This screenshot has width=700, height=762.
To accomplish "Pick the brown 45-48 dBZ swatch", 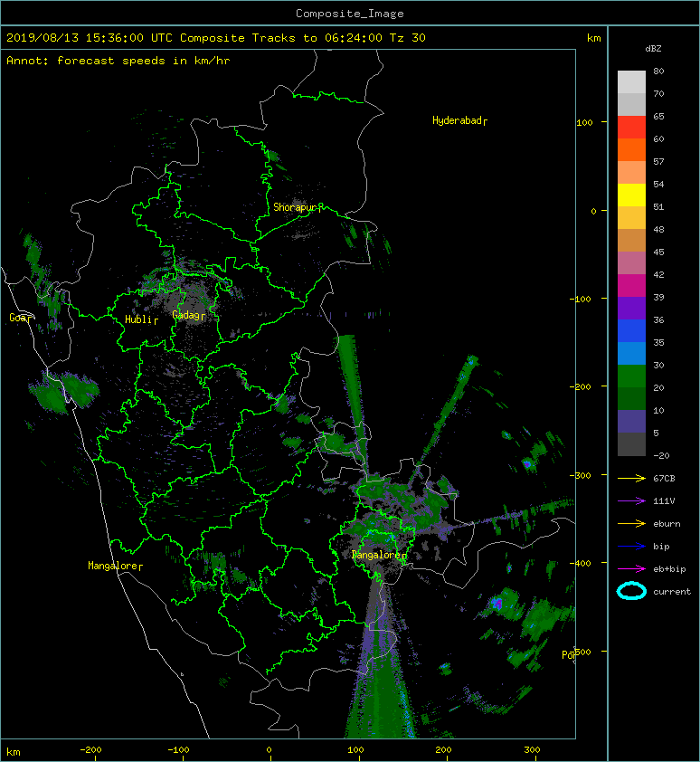I will pyautogui.click(x=631, y=240).
